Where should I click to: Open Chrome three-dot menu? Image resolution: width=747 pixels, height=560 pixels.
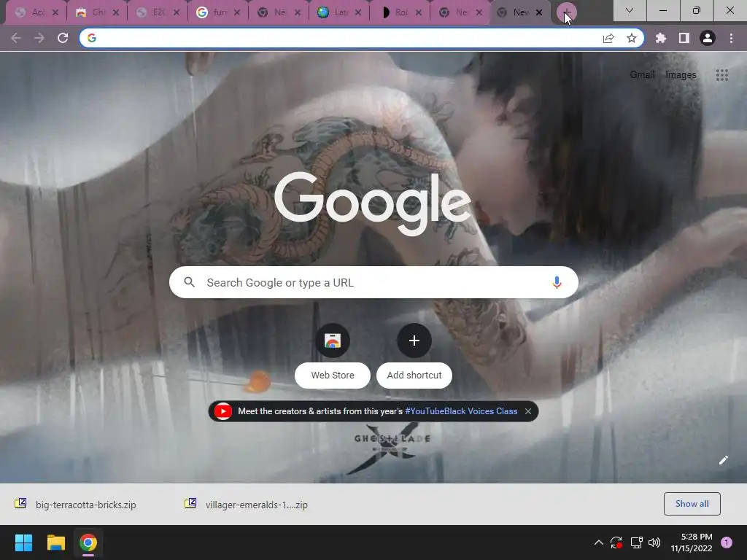731,38
